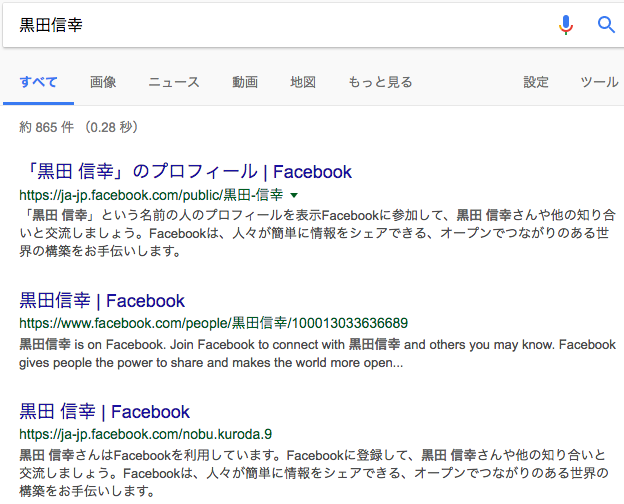Click the facebook.com/people/黒田信幸 URL text
This screenshot has width=624, height=504.
click(x=213, y=323)
